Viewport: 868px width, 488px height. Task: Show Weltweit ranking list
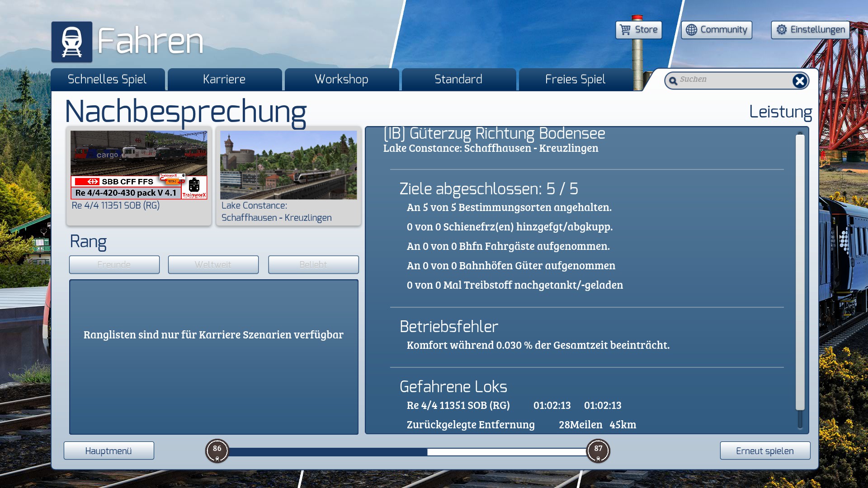213,265
